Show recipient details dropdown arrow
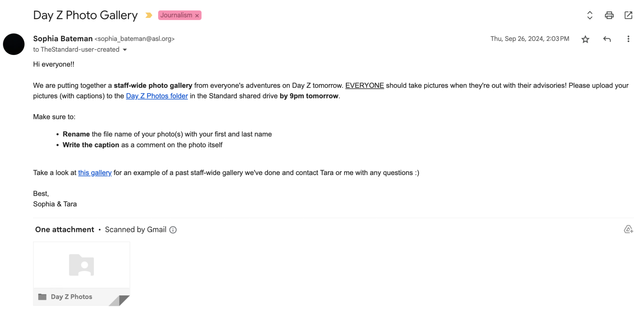This screenshot has width=644, height=319. 125,50
